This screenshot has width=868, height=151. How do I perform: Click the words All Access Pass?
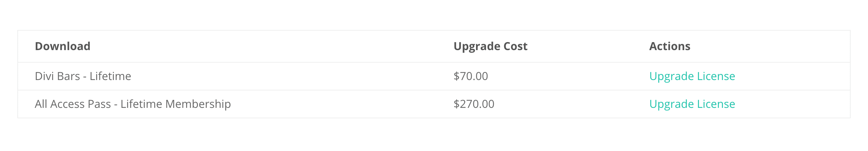[73, 104]
